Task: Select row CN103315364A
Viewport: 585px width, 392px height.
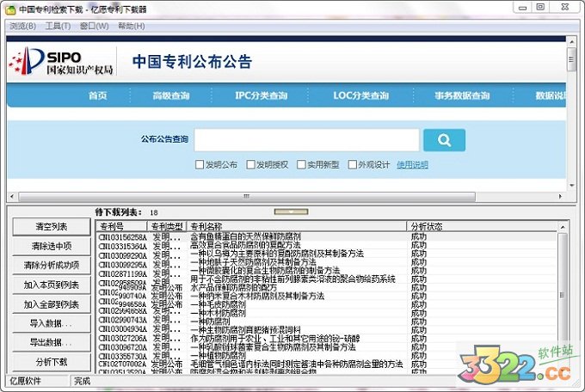Action: tap(327, 245)
